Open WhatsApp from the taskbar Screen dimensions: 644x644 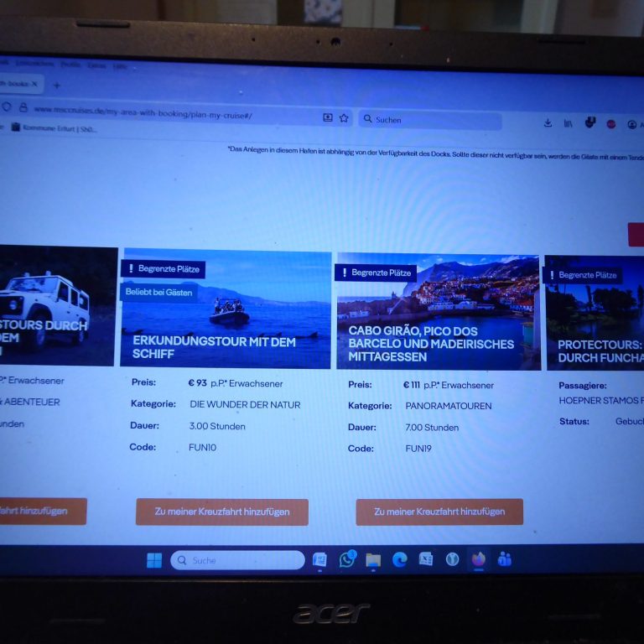346,559
